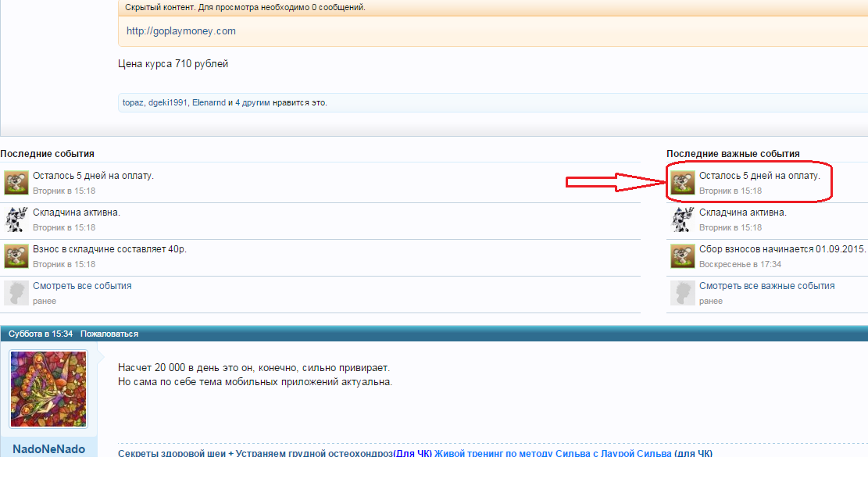The height and width of the screenshot is (500, 868).
Task: Click avatar beside left 'Складчина активна'
Action: [16, 220]
